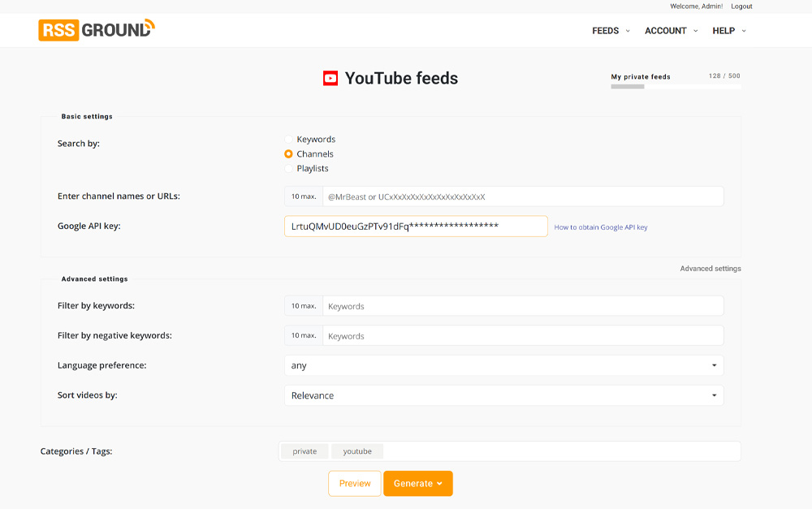This screenshot has width=812, height=509.
Task: Open How to obtain Google API key link
Action: 601,228
